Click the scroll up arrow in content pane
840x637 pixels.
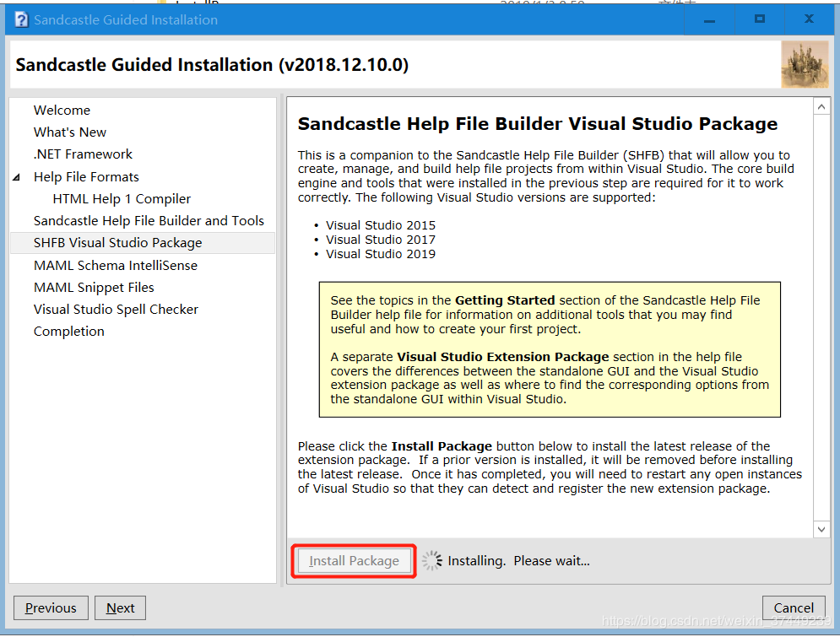(821, 107)
